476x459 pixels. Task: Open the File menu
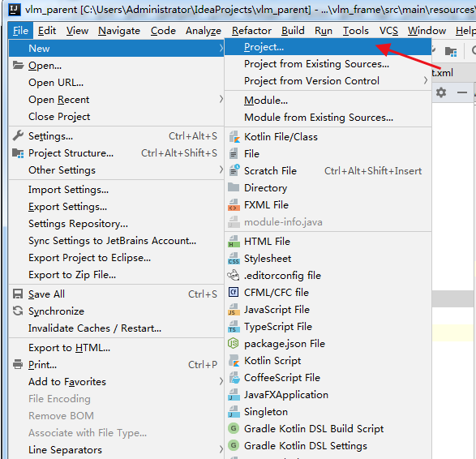(20, 31)
